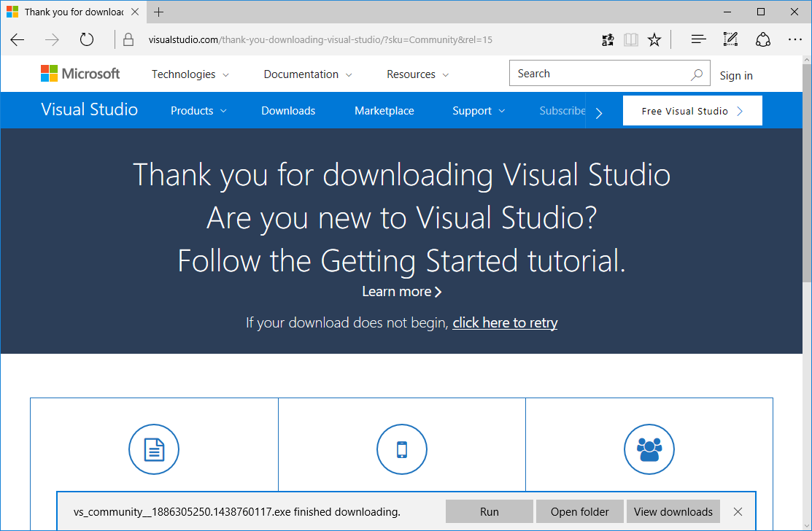Image resolution: width=812 pixels, height=531 pixels.
Task: Click the lock security icon
Action: click(128, 40)
